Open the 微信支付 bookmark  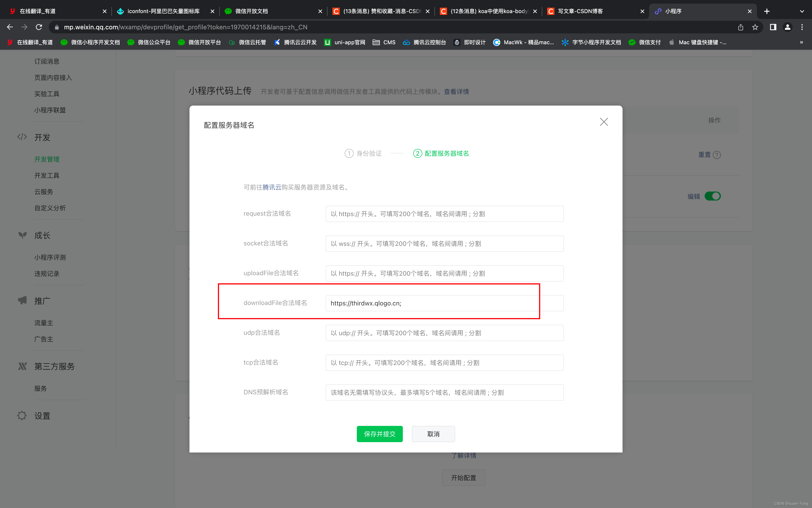(644, 42)
